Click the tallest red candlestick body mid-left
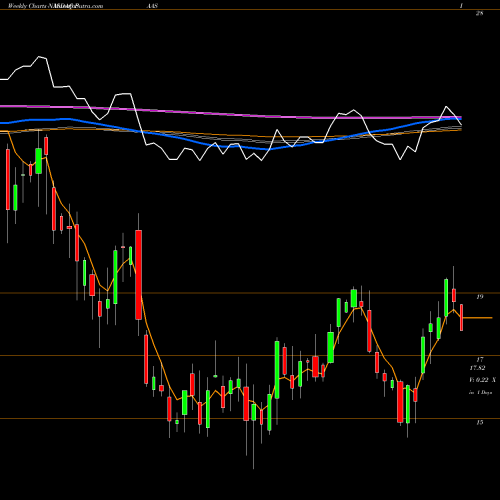 (x=138, y=275)
